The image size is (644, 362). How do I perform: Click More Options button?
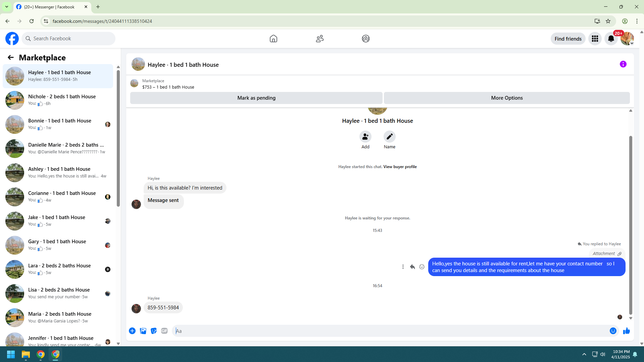click(x=507, y=98)
